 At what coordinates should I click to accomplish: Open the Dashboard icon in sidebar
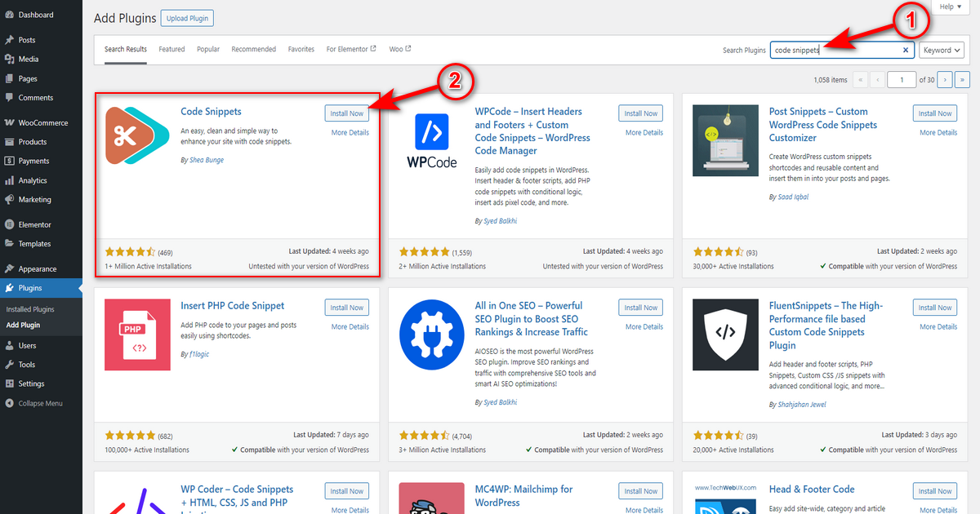click(9, 15)
